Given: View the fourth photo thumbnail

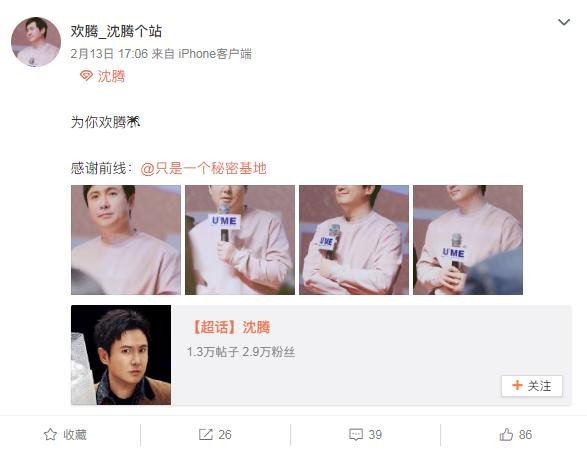Looking at the screenshot, I should coord(468,240).
